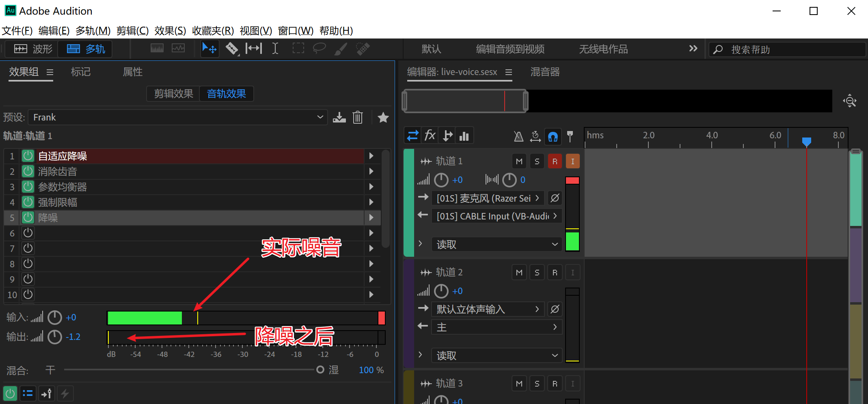Select the Spot Healing Brush tool
The image size is (868, 404).
(363, 49)
